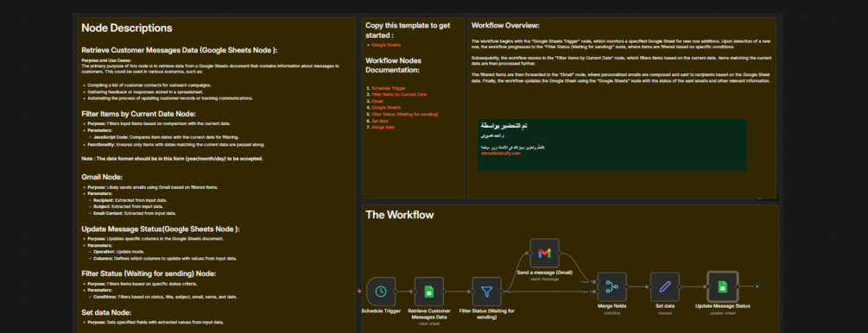The image size is (868, 333).
Task: Click the Update Message Status(Google Sheets Node) heading
Action: point(161,229)
